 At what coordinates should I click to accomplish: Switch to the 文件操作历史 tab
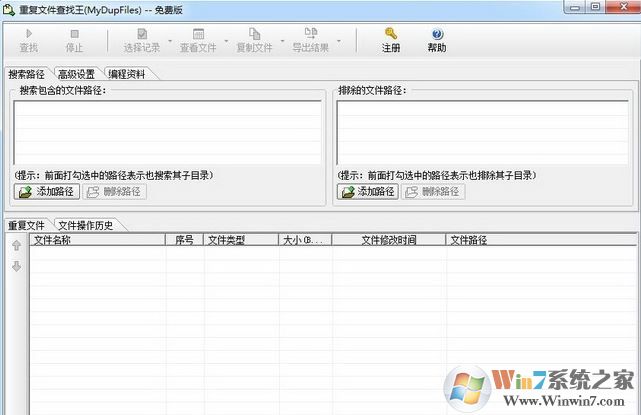86,225
